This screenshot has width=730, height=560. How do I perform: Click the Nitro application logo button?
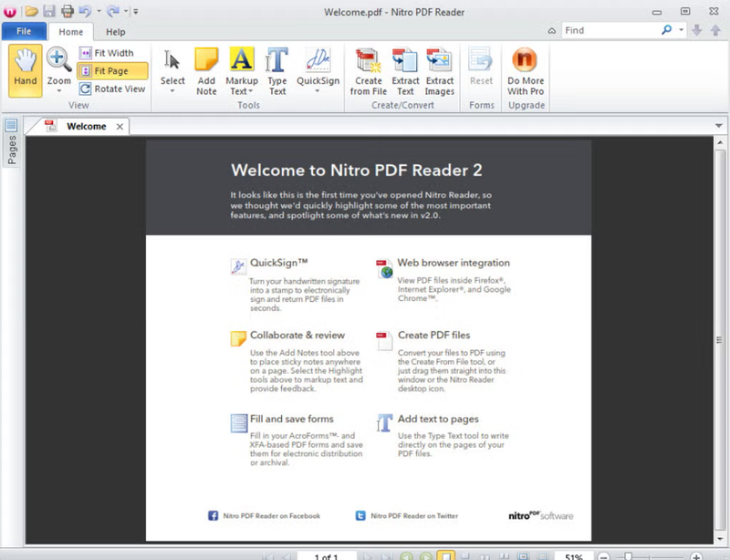tap(9, 11)
